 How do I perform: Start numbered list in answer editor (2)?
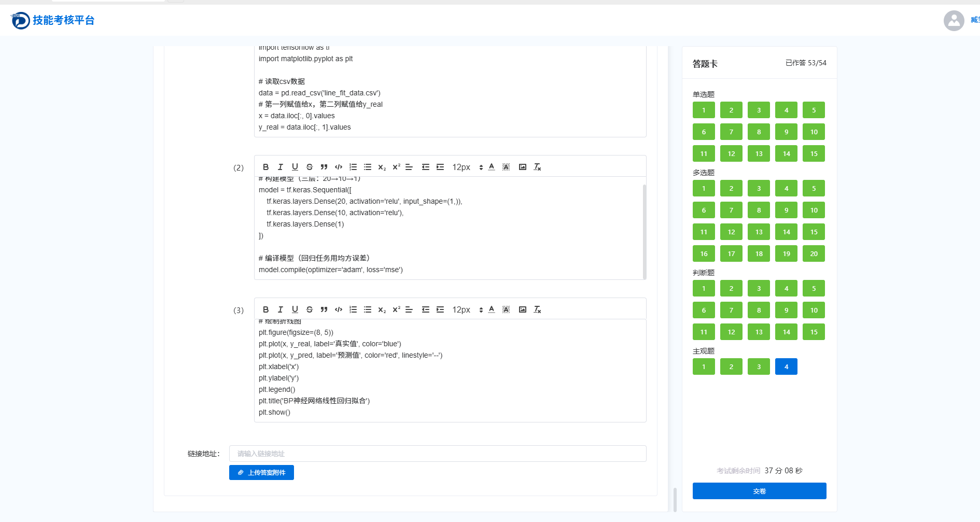pyautogui.click(x=353, y=167)
